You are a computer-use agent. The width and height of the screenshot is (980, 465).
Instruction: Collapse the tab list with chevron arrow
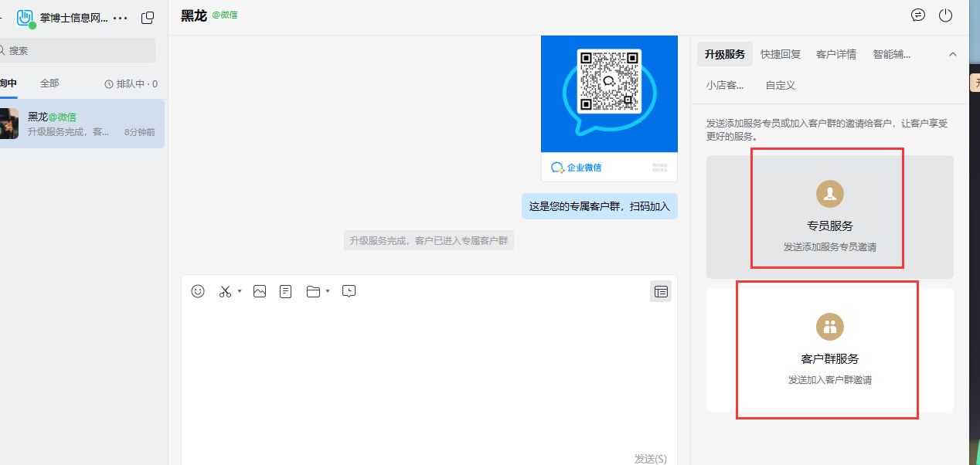click(x=953, y=54)
